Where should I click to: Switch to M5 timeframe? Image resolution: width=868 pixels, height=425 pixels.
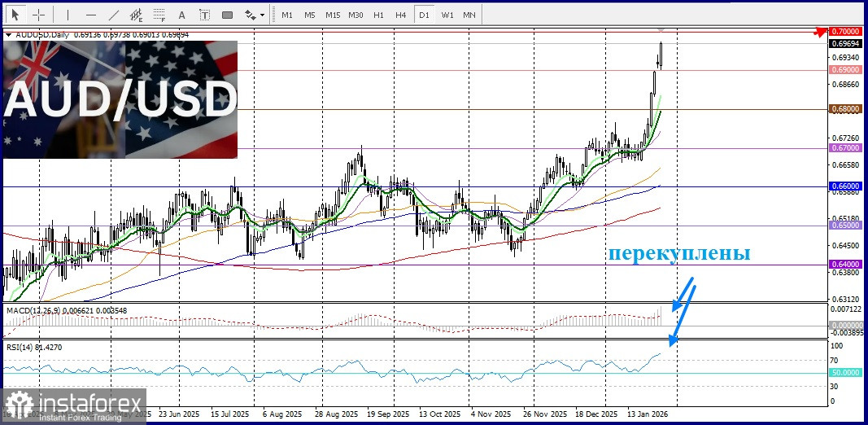coord(309,15)
